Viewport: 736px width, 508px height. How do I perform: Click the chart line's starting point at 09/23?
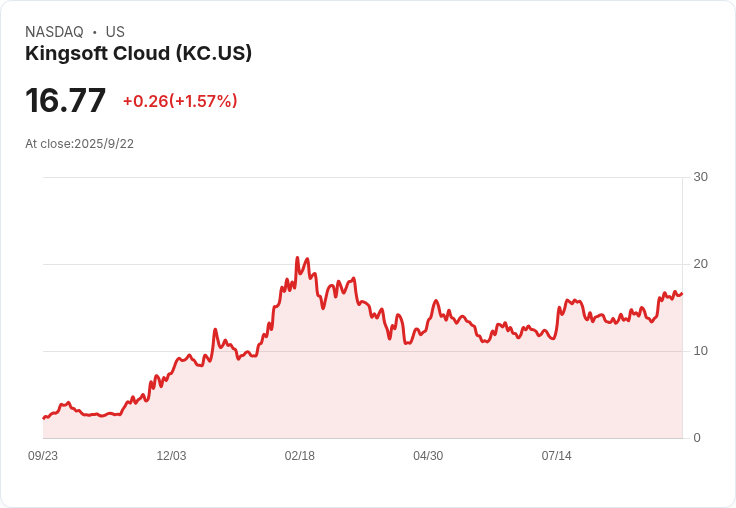(44, 418)
